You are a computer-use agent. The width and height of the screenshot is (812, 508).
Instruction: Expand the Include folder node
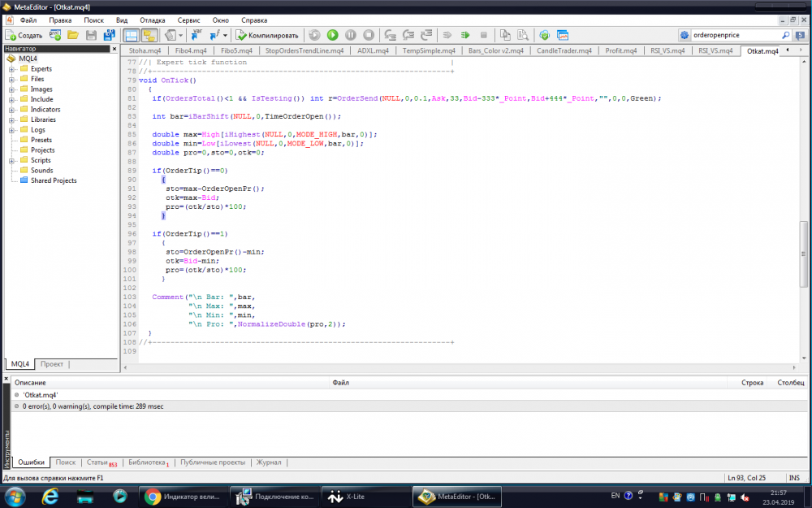(11, 99)
